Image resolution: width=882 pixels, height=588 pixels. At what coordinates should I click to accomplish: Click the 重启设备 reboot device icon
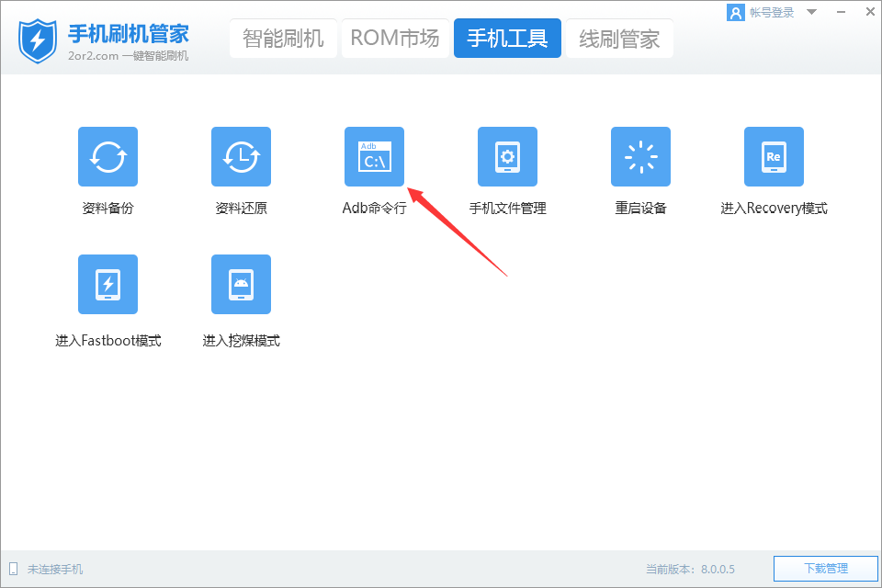[x=640, y=157]
